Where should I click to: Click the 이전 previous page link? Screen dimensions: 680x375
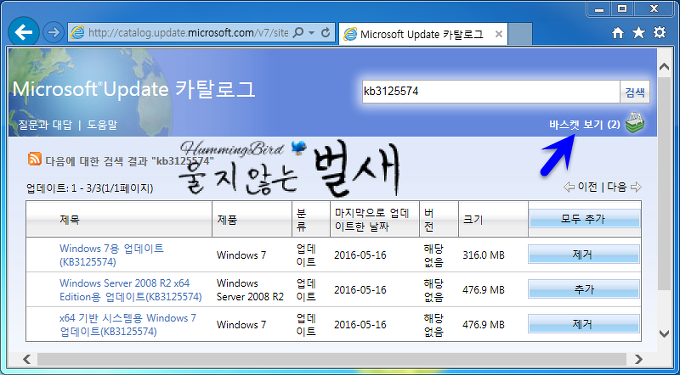587,187
